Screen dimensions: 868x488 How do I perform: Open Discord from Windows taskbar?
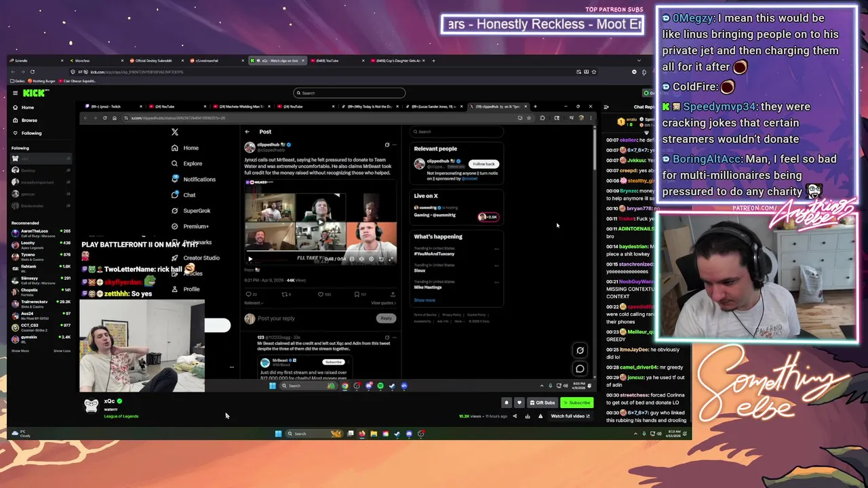409,434
